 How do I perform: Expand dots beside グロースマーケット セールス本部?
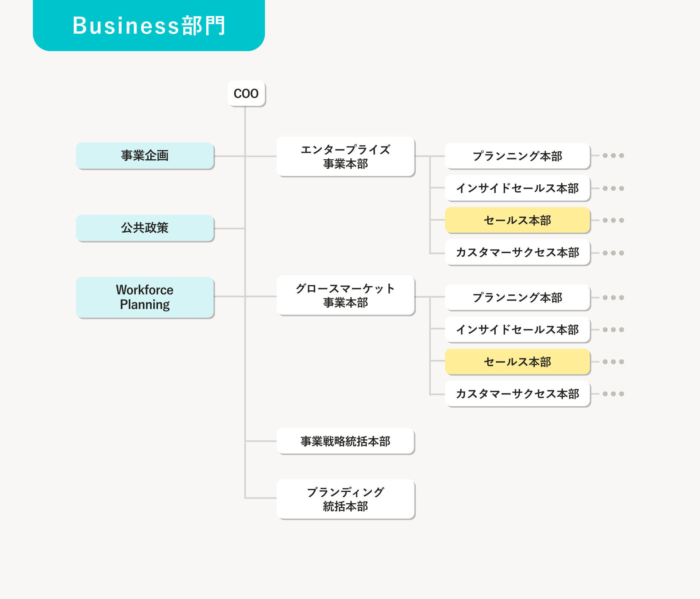click(x=613, y=362)
